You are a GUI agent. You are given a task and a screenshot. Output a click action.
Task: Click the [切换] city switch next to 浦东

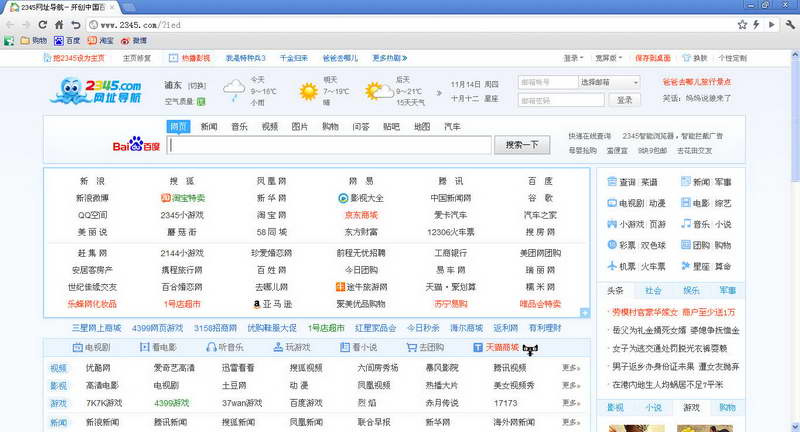(197, 85)
